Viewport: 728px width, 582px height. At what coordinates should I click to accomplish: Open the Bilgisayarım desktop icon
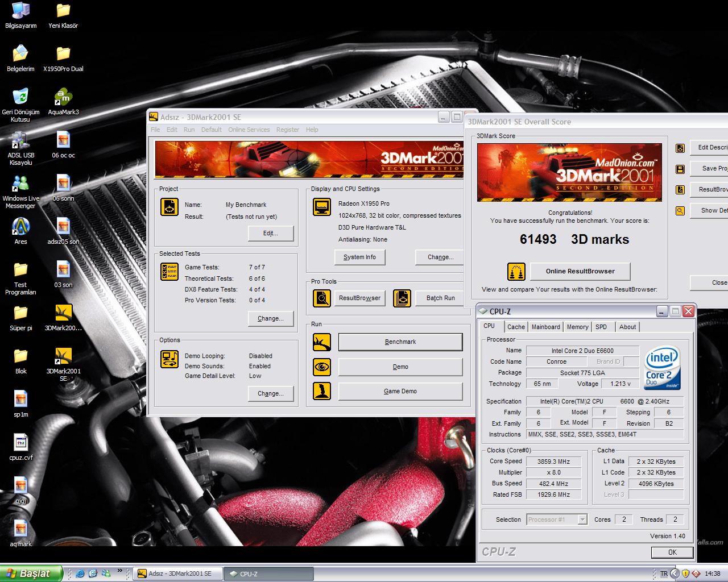coord(20,15)
